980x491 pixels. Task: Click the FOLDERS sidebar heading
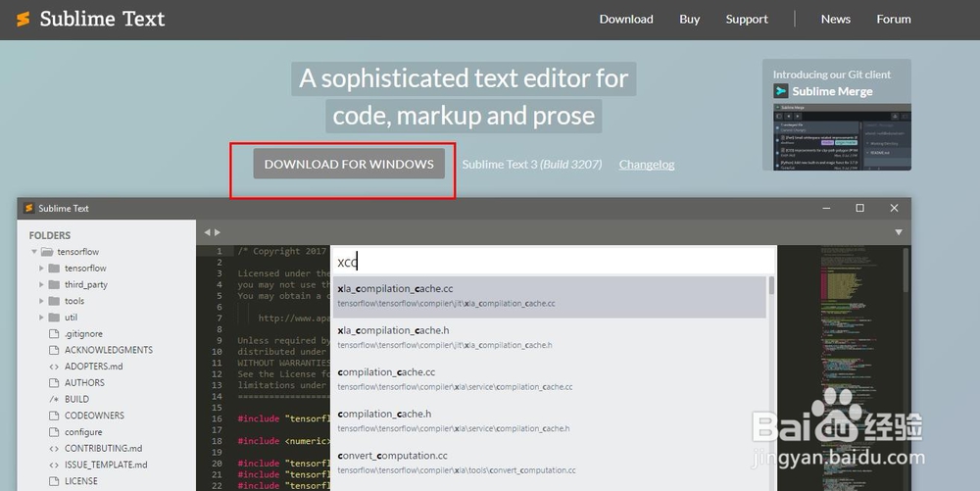49,235
